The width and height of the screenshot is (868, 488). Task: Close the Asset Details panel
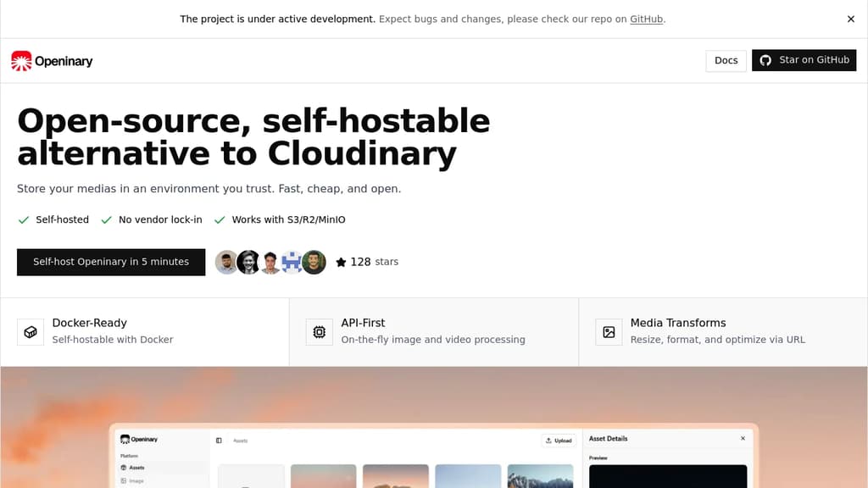[743, 438]
